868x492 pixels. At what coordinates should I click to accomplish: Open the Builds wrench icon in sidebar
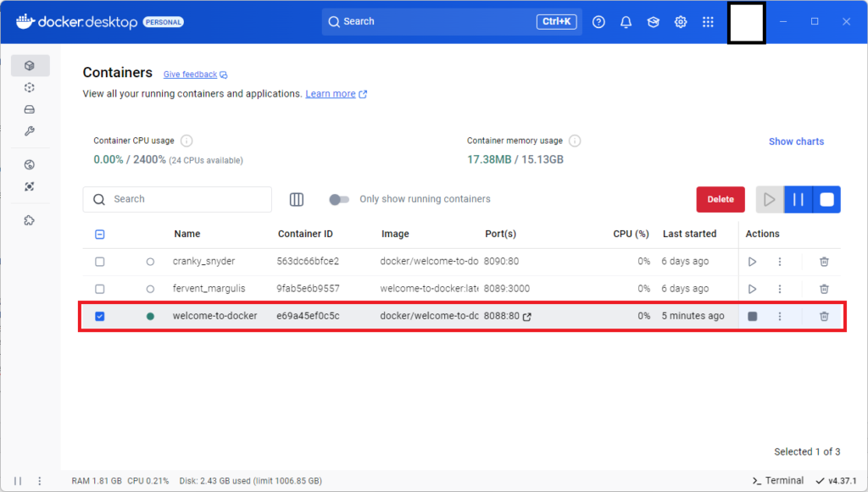point(30,131)
